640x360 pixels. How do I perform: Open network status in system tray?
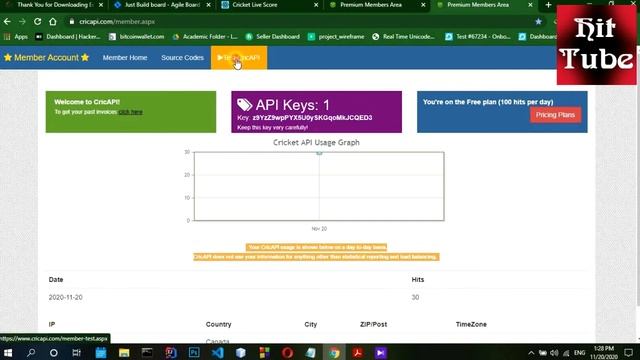coord(566,353)
